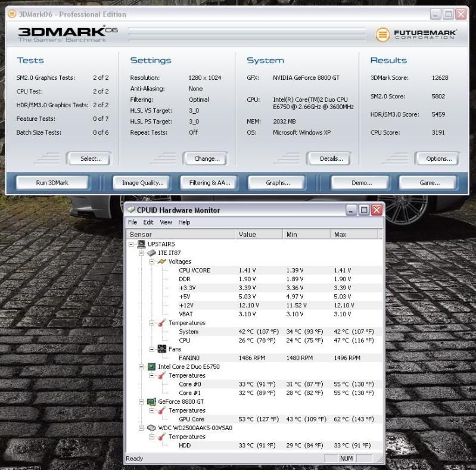Select the UPSTAIRS computer icon
Screen dimensions: 476x470
click(141, 244)
